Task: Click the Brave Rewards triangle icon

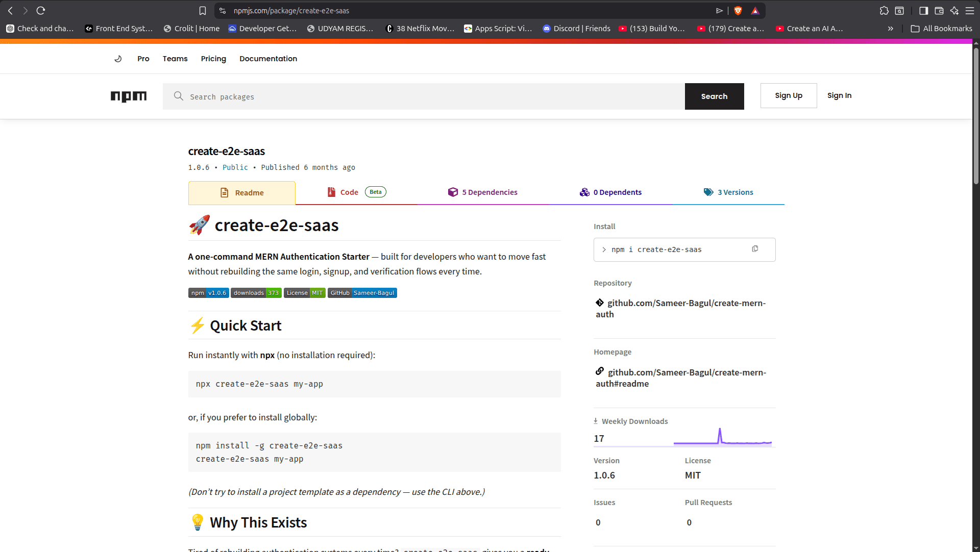Action: [x=755, y=11]
